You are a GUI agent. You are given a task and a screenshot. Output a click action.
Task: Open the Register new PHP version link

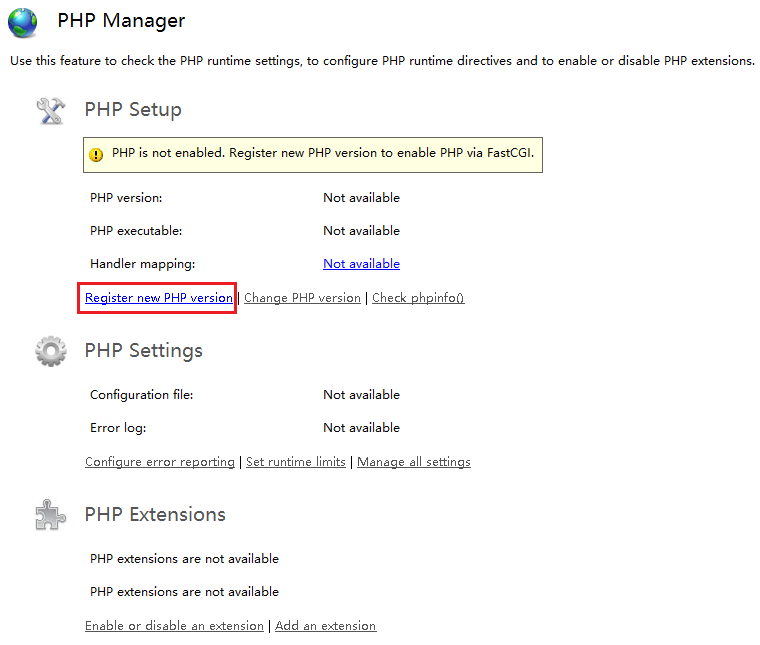tap(158, 298)
